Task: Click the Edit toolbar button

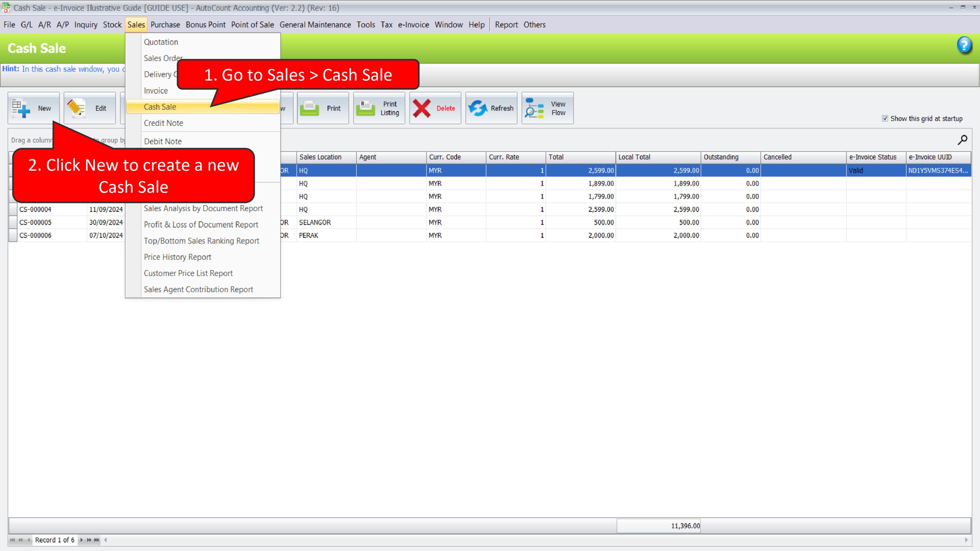Action: (90, 108)
